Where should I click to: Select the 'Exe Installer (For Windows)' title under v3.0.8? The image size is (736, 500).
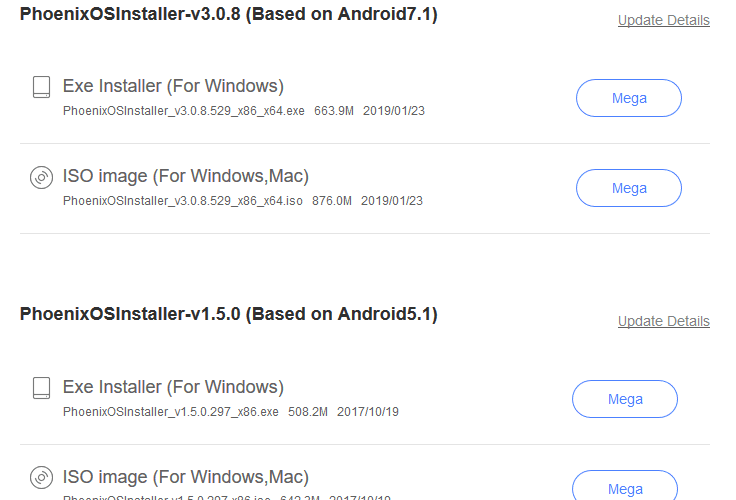(x=173, y=86)
